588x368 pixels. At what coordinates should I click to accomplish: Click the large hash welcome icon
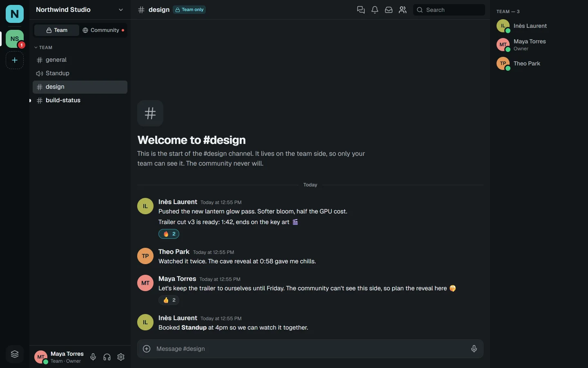pyautogui.click(x=150, y=113)
